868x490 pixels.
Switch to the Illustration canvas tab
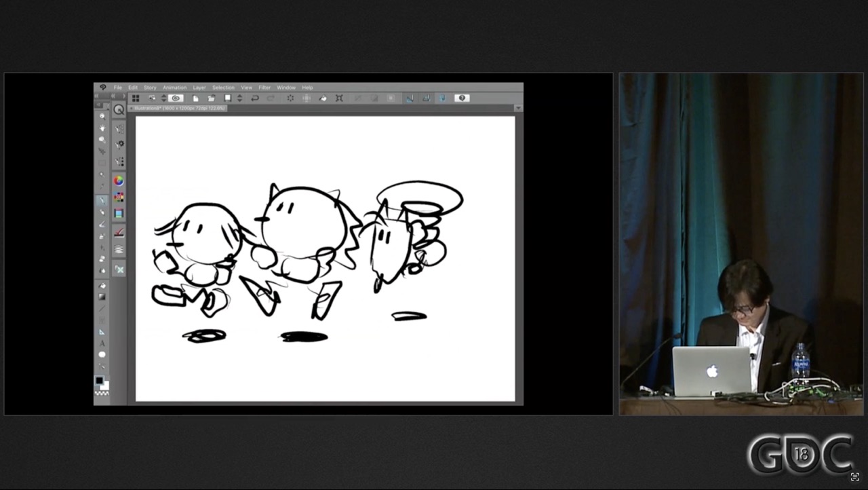(x=178, y=108)
